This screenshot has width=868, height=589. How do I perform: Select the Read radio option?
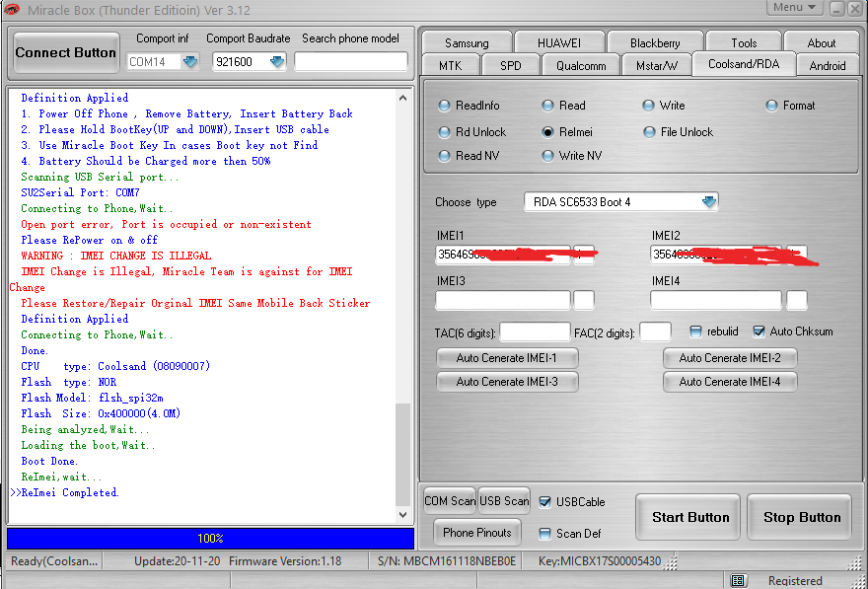click(x=547, y=106)
